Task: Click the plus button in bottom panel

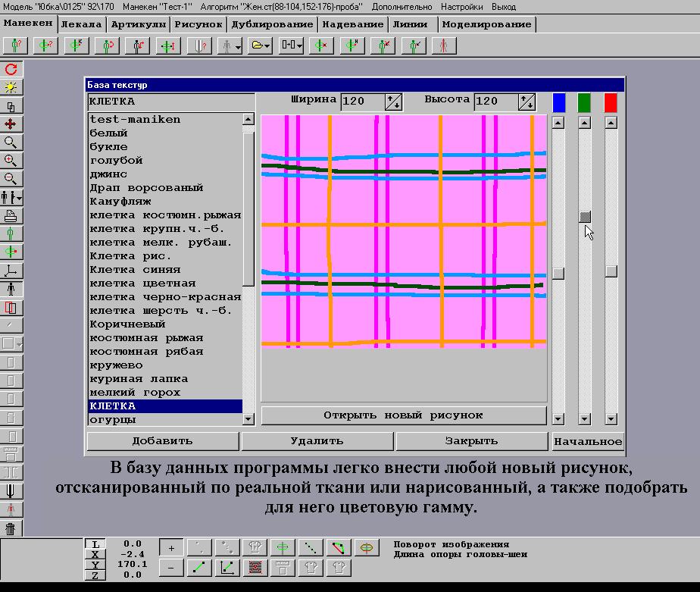Action: 171,548
